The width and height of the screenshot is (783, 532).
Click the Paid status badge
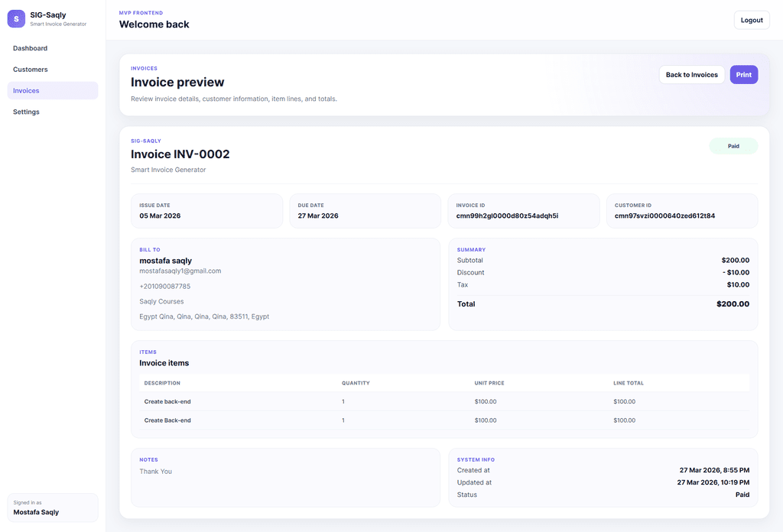733,146
